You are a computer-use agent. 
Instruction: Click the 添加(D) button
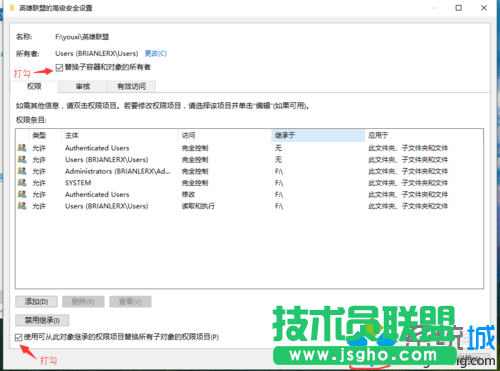[x=36, y=302]
